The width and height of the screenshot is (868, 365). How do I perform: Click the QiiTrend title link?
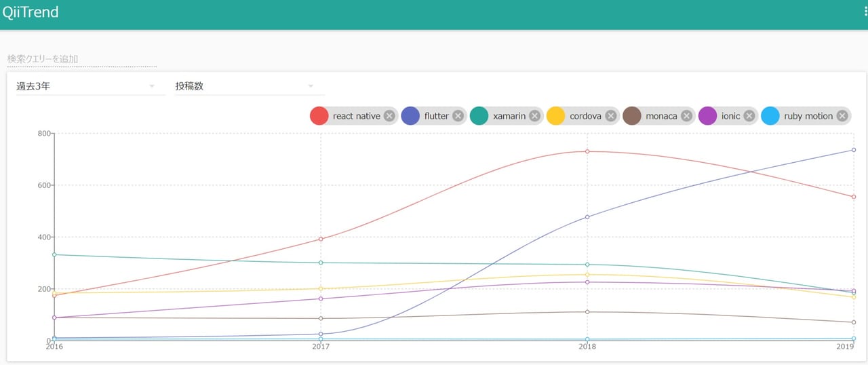pyautogui.click(x=31, y=12)
